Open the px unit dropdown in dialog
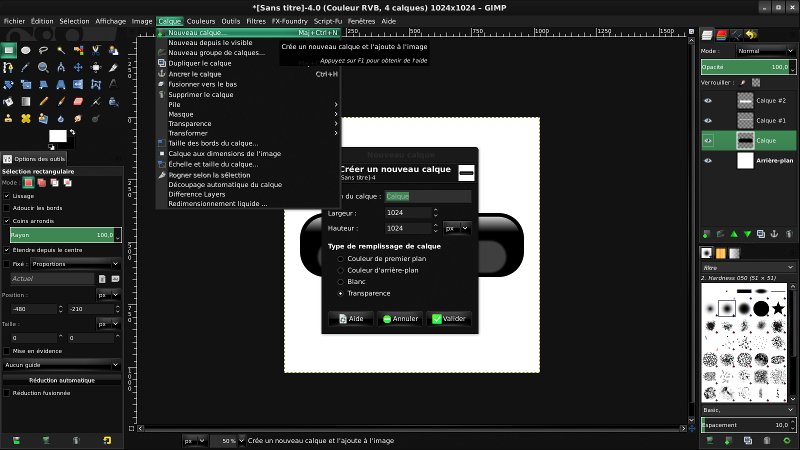This screenshot has width=800, height=450. pyautogui.click(x=457, y=229)
